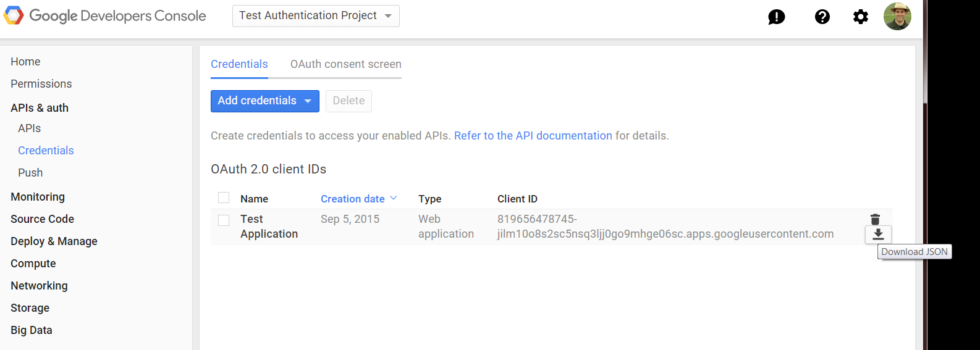The height and width of the screenshot is (350, 980).
Task: Delete Test Application with trash icon
Action: coord(875,219)
